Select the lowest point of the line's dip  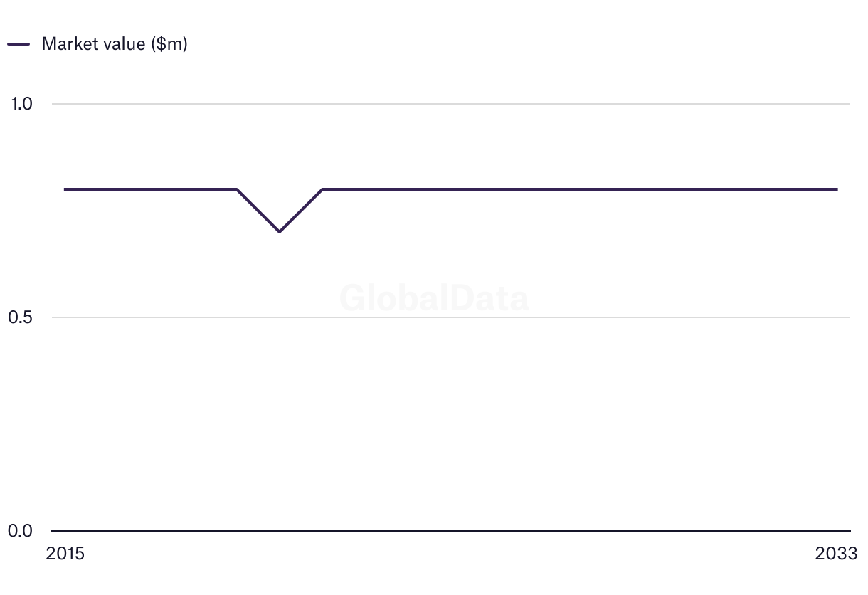[280, 232]
